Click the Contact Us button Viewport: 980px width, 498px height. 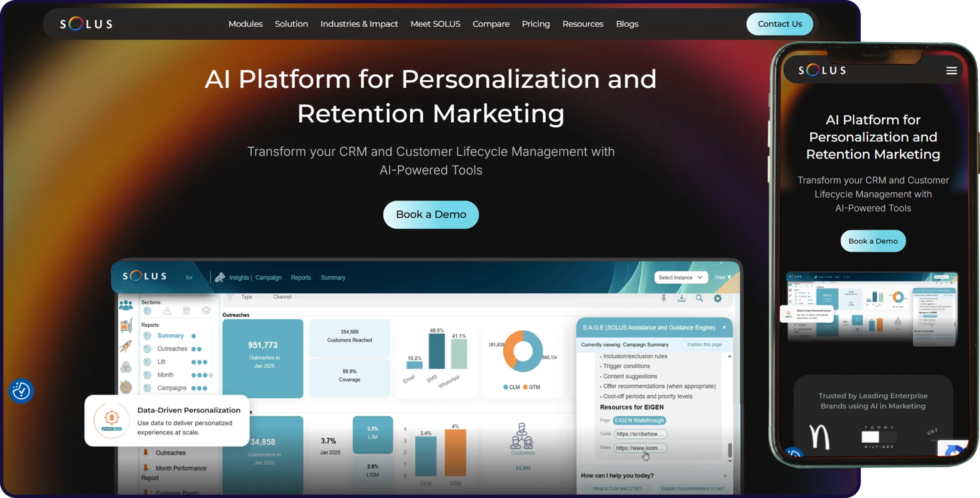[780, 24]
